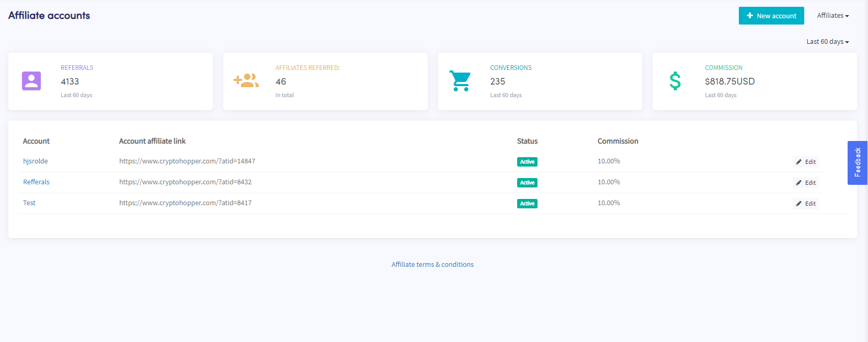
Task: Open the Test account link
Action: pos(29,203)
